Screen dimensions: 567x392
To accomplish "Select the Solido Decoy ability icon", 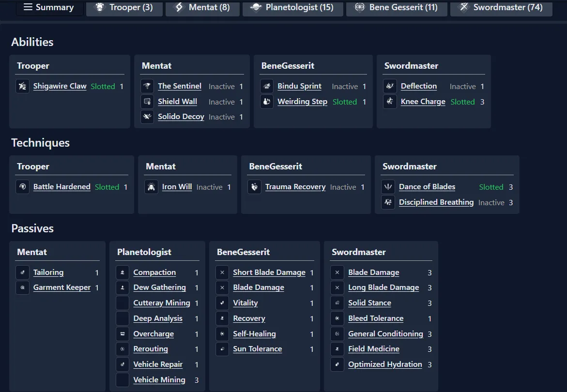I will (147, 117).
